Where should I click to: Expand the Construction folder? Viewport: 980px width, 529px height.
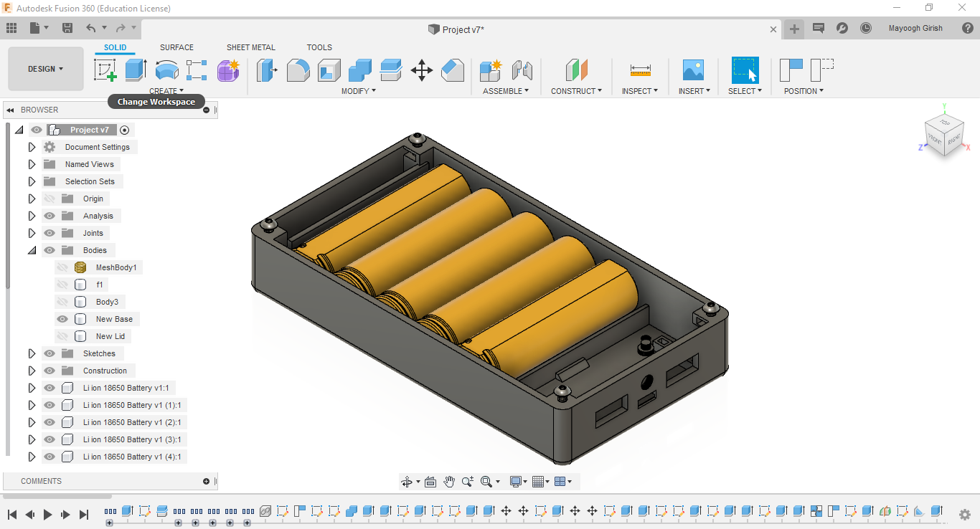pyautogui.click(x=32, y=371)
